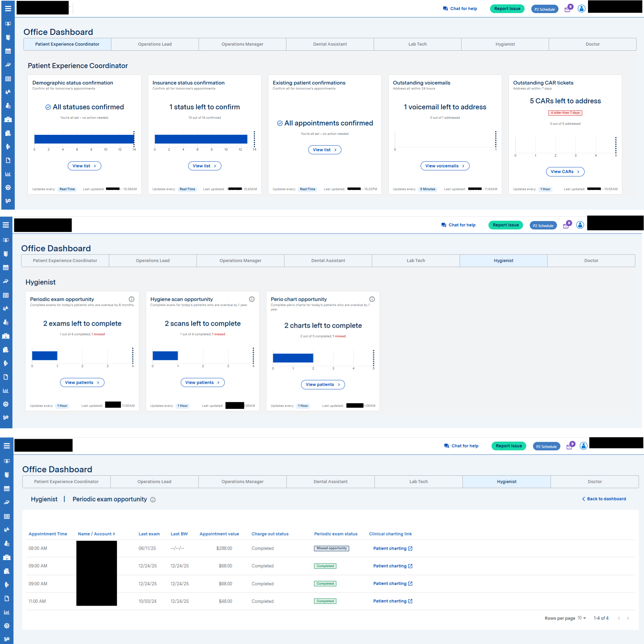Click View list under Existing patient confirmations
644x644 pixels.
click(324, 150)
